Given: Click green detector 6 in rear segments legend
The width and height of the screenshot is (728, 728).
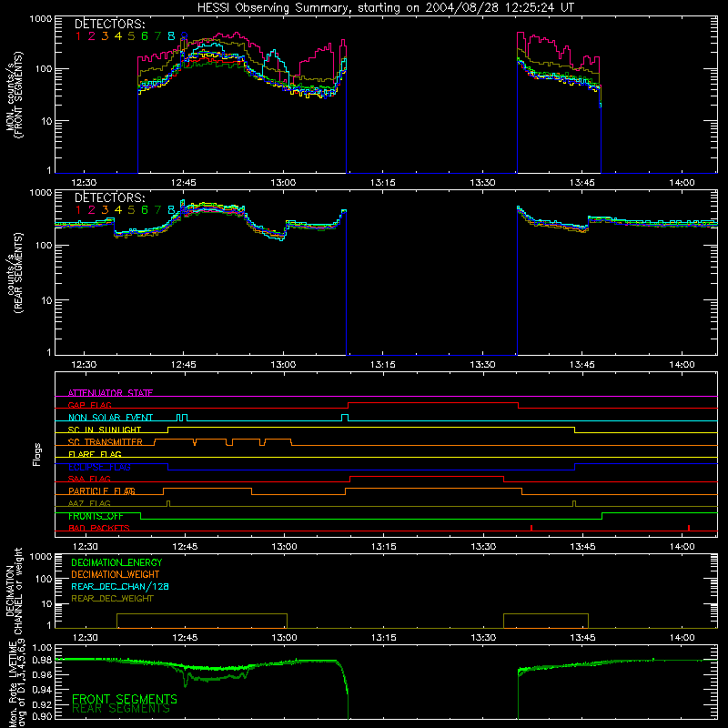Looking at the screenshot, I should tap(145, 210).
